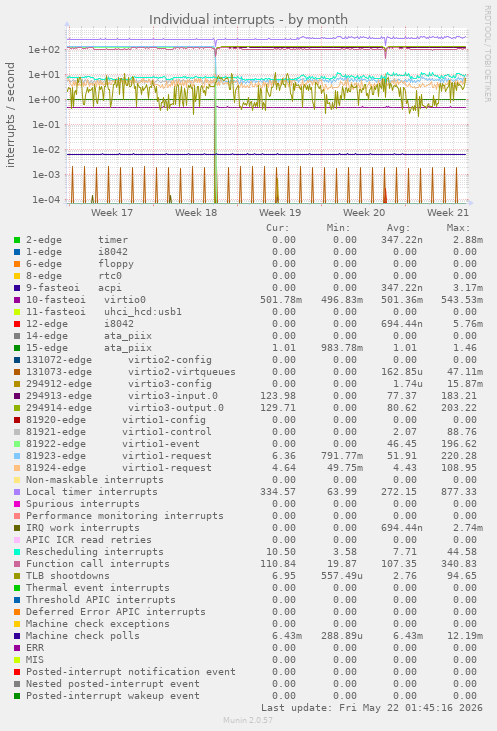
Task: Click the Week 20 label on the time axis
Action: click(364, 213)
